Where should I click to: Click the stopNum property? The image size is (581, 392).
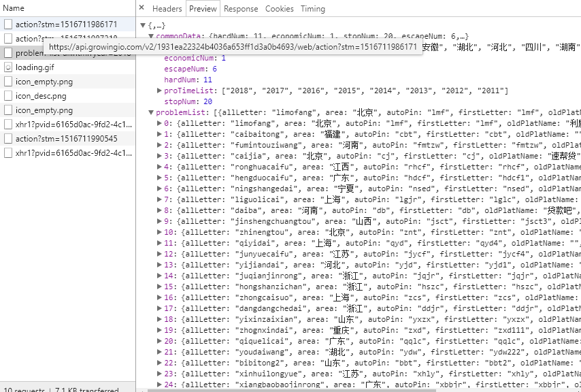tap(188, 101)
